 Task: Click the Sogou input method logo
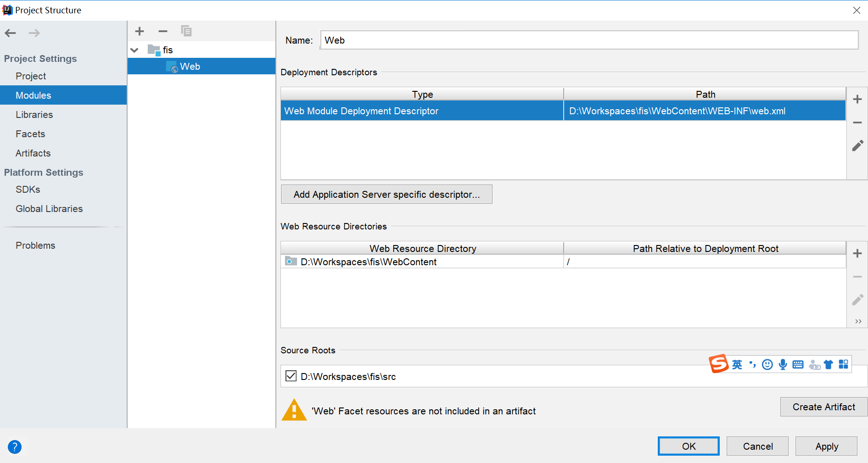(x=719, y=364)
